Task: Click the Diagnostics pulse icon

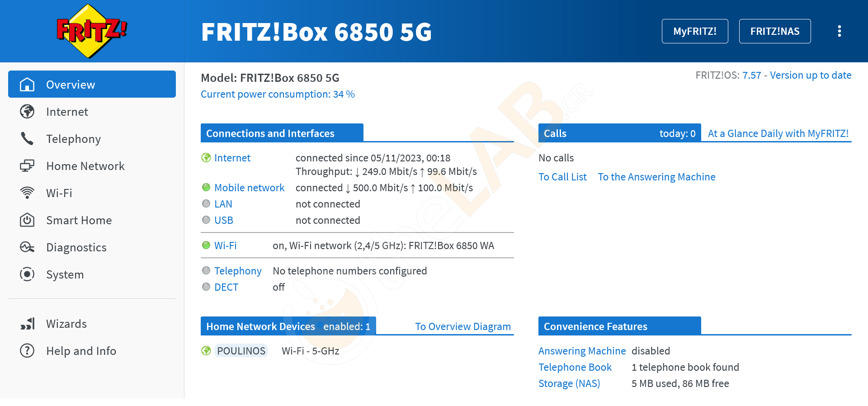Action: (27, 247)
